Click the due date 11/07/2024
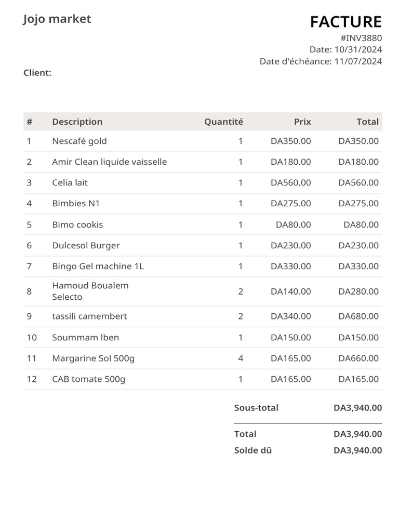 pos(358,61)
